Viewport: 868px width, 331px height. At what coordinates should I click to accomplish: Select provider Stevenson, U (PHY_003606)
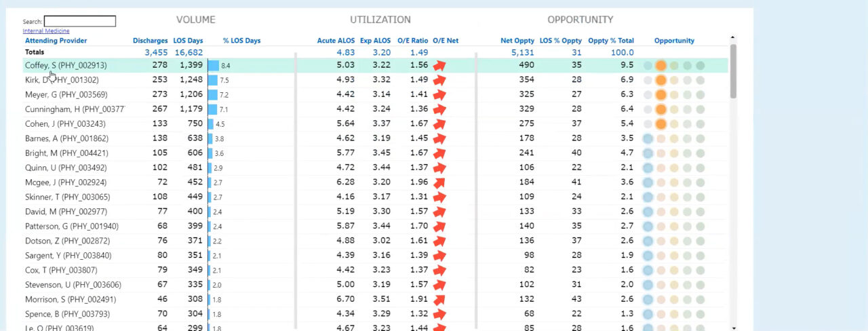(73, 286)
